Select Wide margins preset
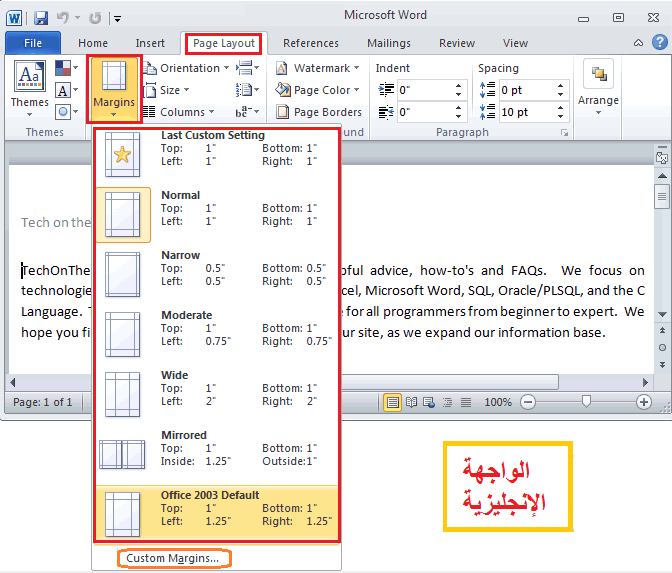Viewport: 672px width, 573px height. click(217, 394)
